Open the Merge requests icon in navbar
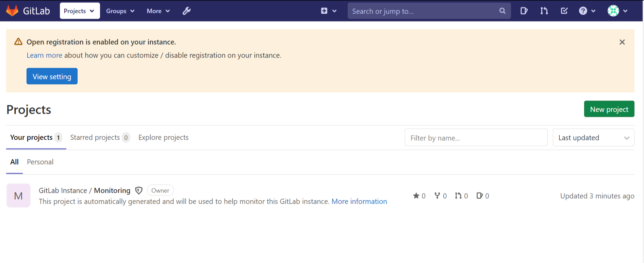The image size is (644, 263). 544,11
